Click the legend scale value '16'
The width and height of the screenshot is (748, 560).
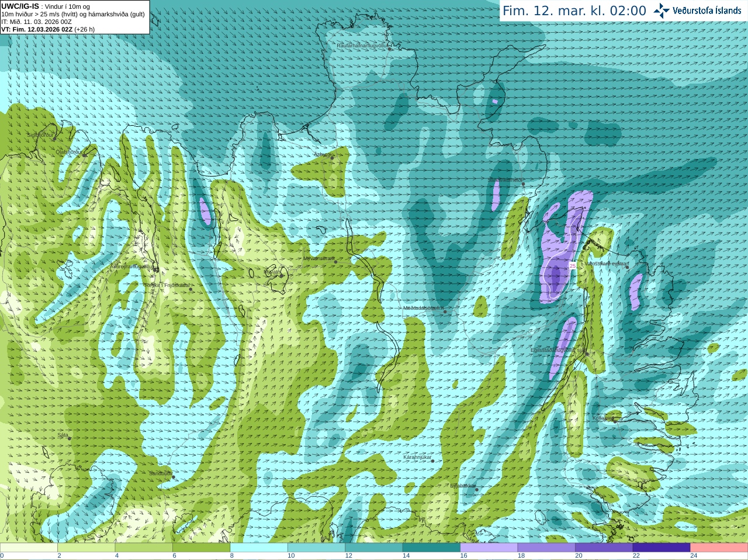[463, 556]
